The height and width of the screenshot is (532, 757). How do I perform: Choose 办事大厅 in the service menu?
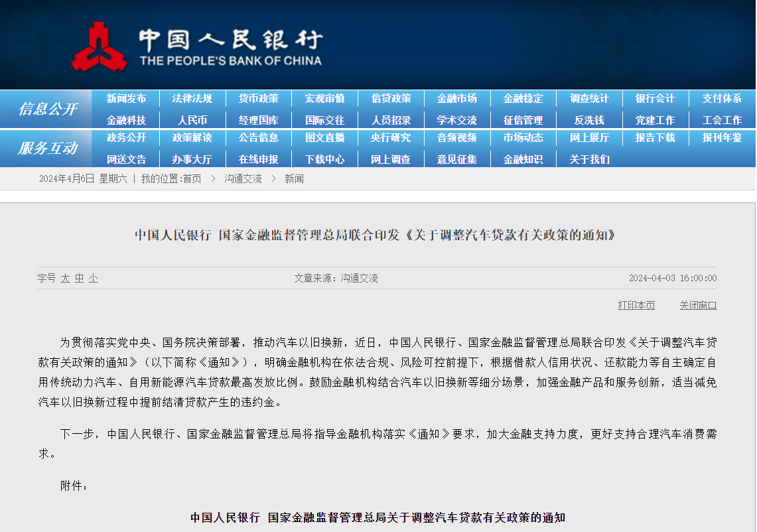click(x=192, y=159)
